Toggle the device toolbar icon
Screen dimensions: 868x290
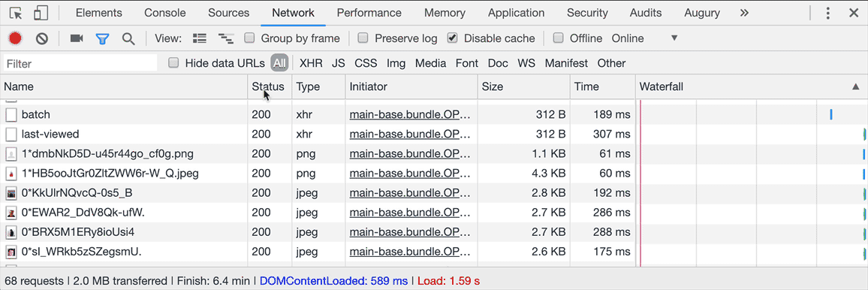41,13
